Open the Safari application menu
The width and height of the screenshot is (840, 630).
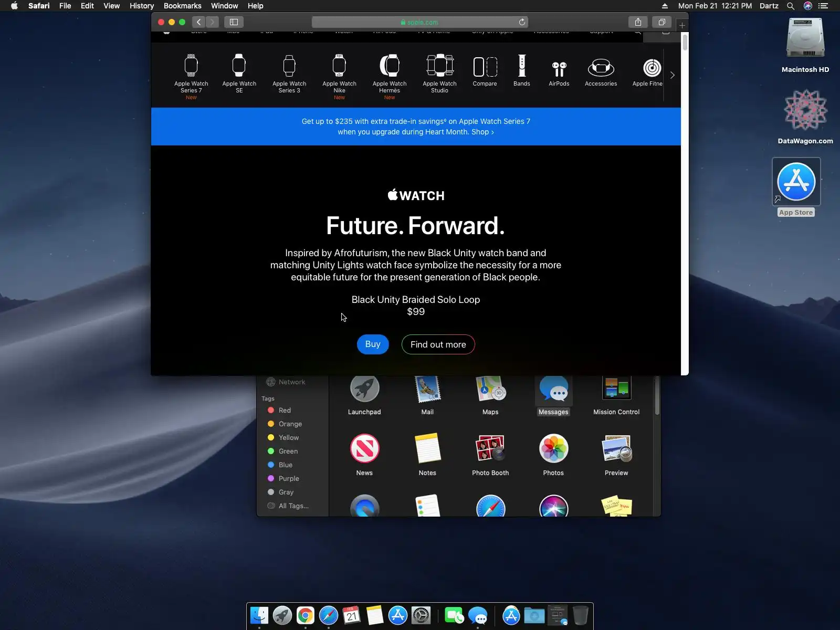(x=39, y=6)
